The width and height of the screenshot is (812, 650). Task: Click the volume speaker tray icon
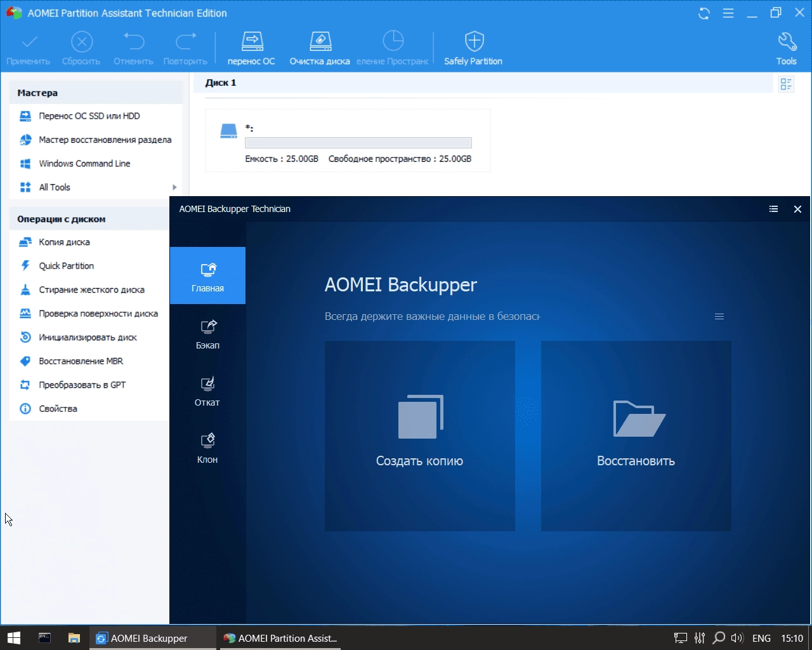tap(737, 638)
